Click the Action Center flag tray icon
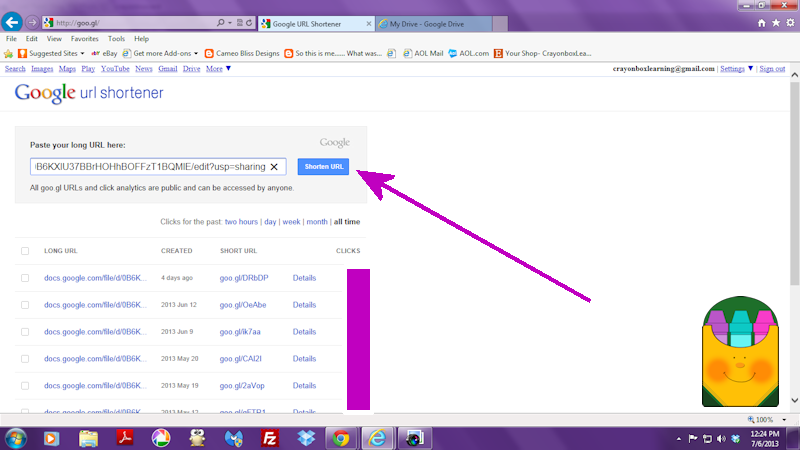Image resolution: width=800 pixels, height=450 pixels. tap(693, 439)
